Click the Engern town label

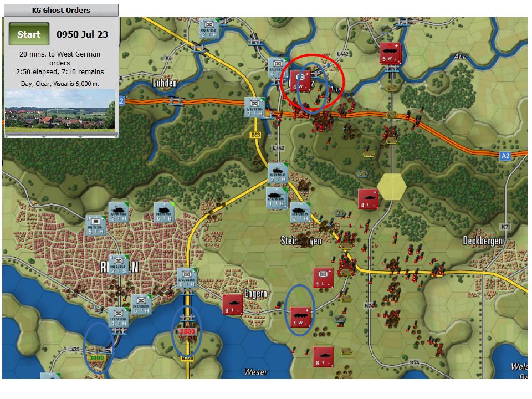click(x=256, y=294)
